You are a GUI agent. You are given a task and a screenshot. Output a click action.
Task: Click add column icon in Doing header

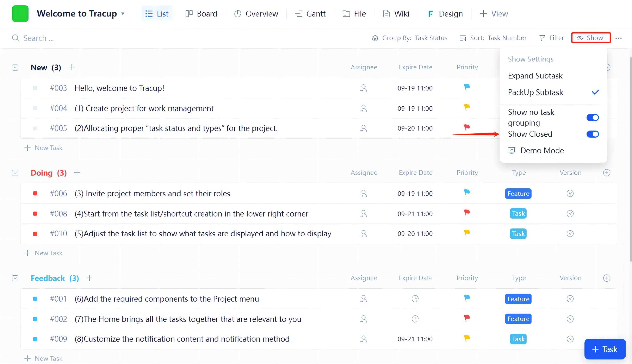(607, 173)
